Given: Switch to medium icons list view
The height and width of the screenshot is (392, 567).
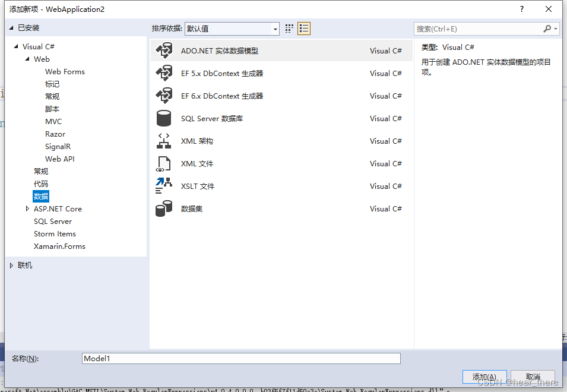Looking at the screenshot, I should click(304, 29).
